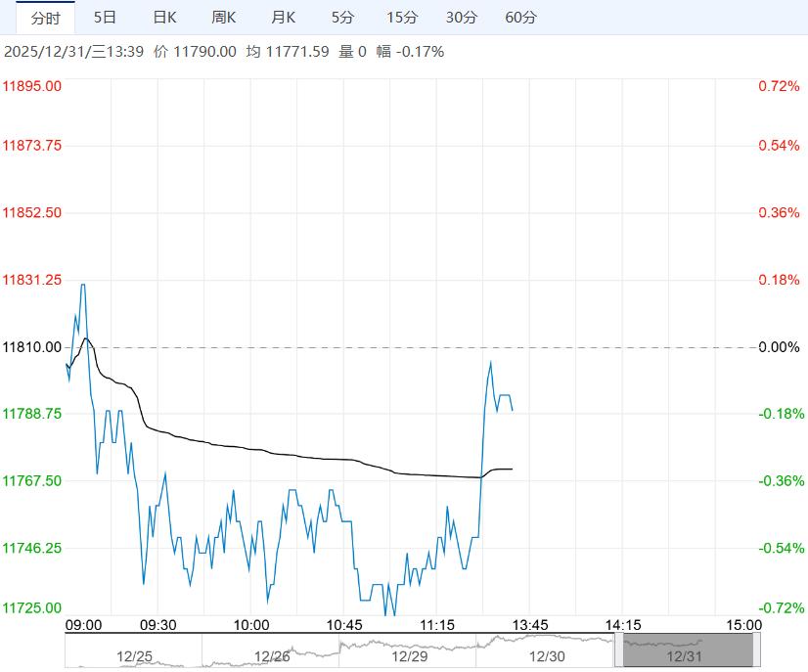Open the 5日 five-day chart tab
The height and width of the screenshot is (672, 808).
tap(105, 18)
